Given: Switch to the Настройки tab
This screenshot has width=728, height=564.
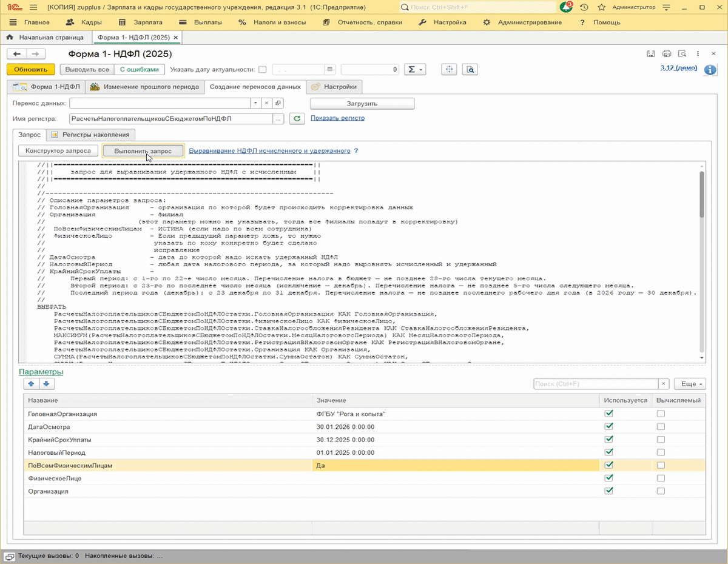Looking at the screenshot, I should [335, 87].
